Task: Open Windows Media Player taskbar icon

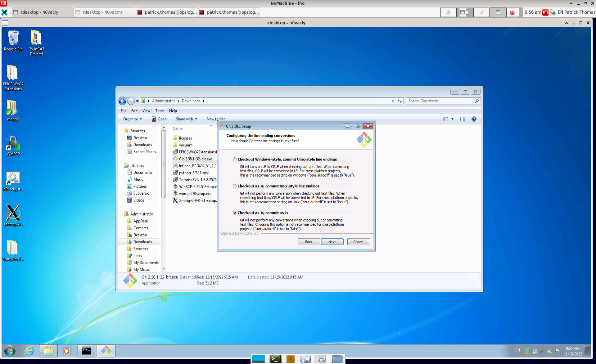Action: pyautogui.click(x=67, y=351)
